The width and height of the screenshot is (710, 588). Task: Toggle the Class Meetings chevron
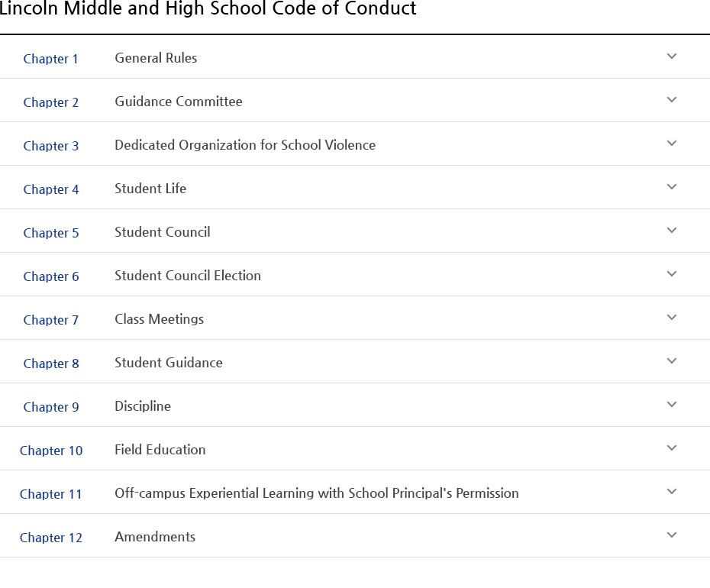click(x=672, y=318)
